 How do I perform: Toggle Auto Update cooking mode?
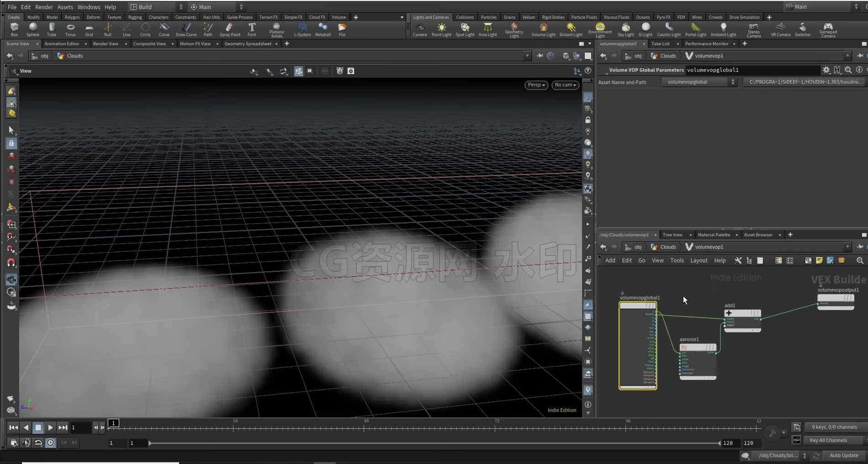pyautogui.click(x=844, y=455)
